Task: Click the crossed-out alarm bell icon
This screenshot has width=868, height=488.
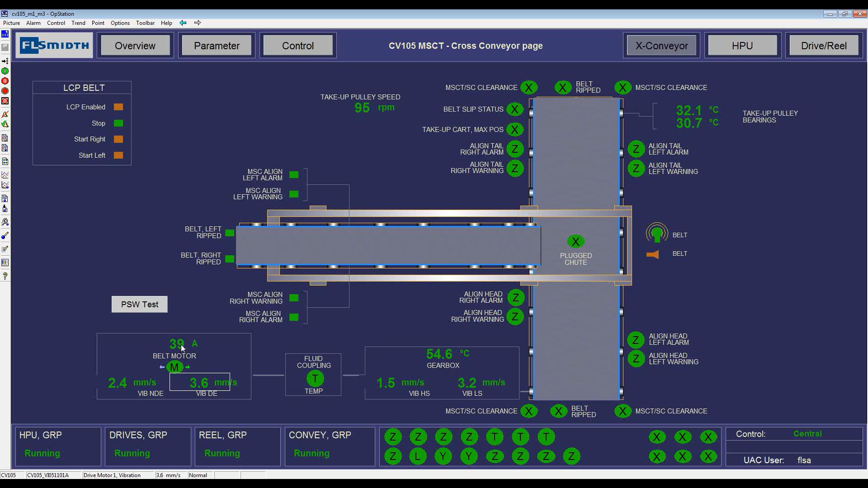Action: click(5, 114)
